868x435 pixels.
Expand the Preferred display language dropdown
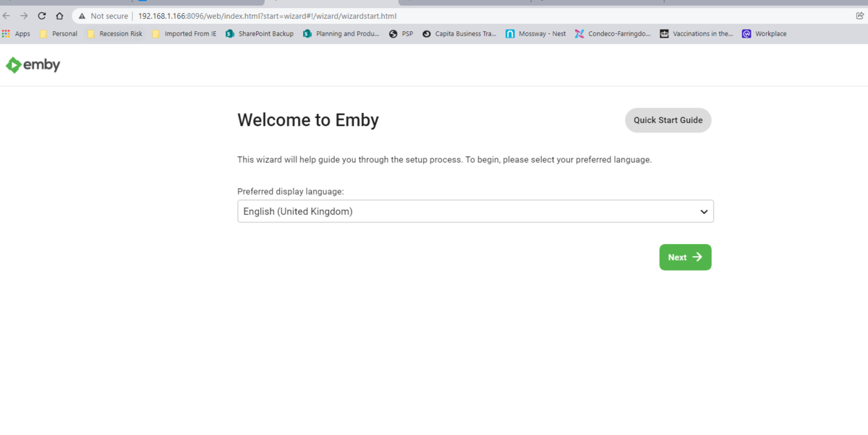[475, 211]
